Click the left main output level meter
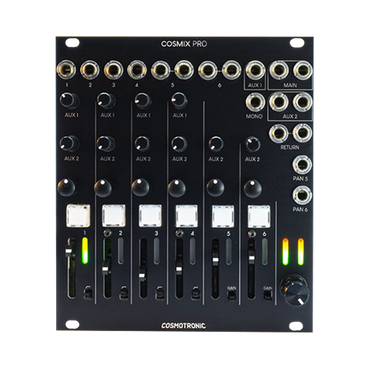Viewport: 370px width, 370px height. [x=285, y=252]
